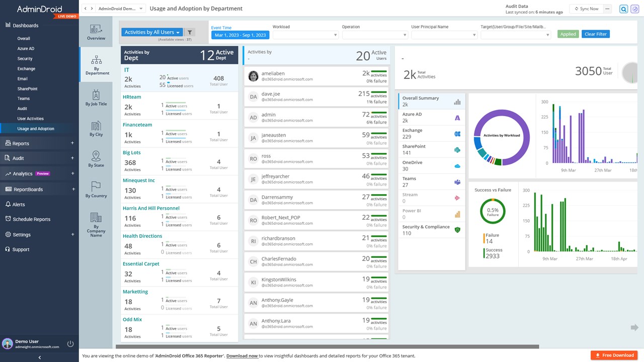
Task: Click the Stream workload icon
Action: tap(457, 198)
